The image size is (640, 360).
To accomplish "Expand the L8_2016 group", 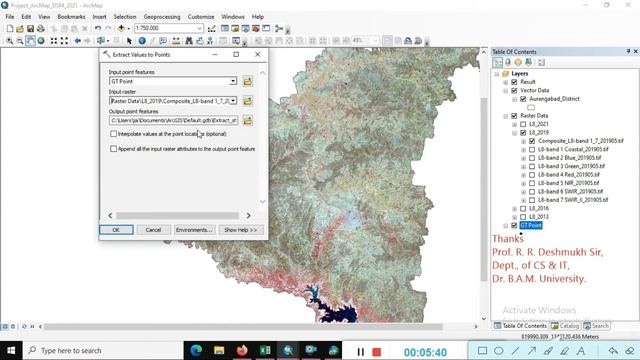I will [x=515, y=209].
